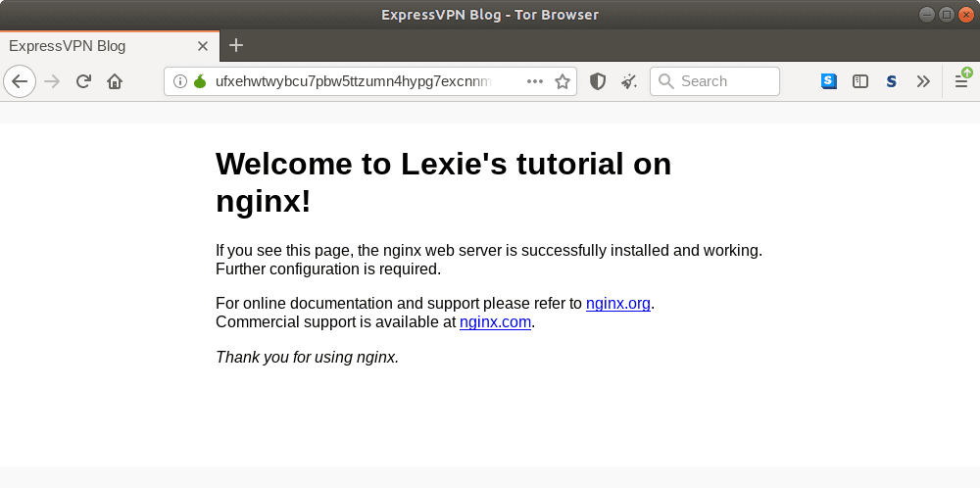Screen dimensions: 980x488
Task: Click the blue S extension icon
Action: click(829, 81)
